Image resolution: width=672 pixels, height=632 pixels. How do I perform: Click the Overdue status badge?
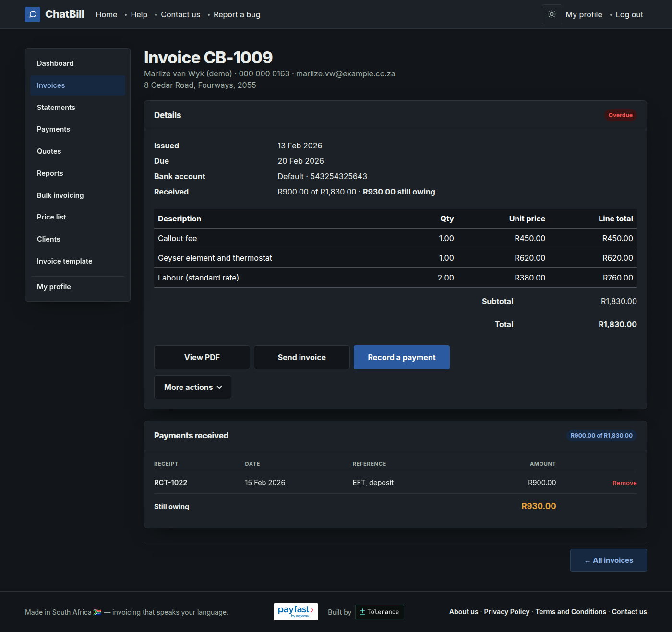pos(620,115)
